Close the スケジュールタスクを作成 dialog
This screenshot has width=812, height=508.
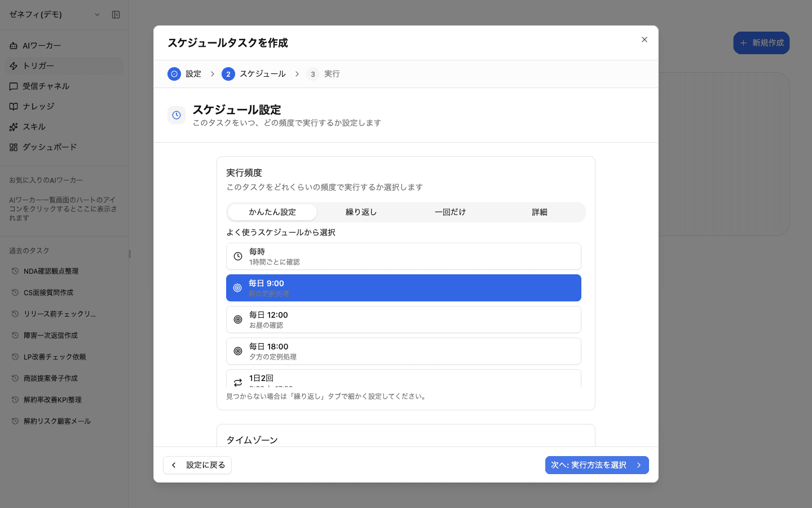coord(645,40)
